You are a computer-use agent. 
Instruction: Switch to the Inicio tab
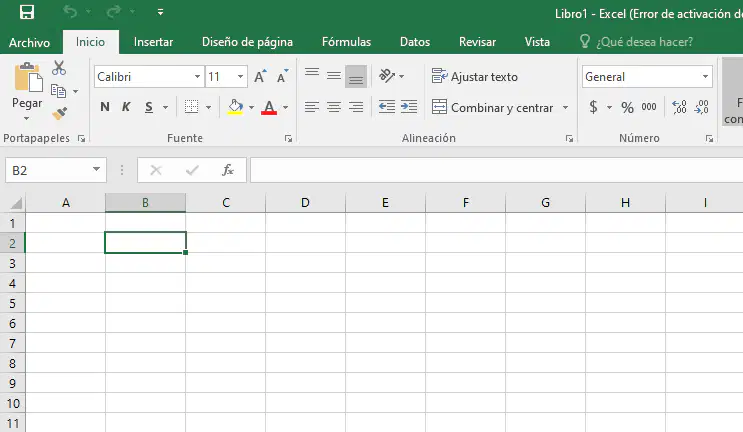click(91, 42)
